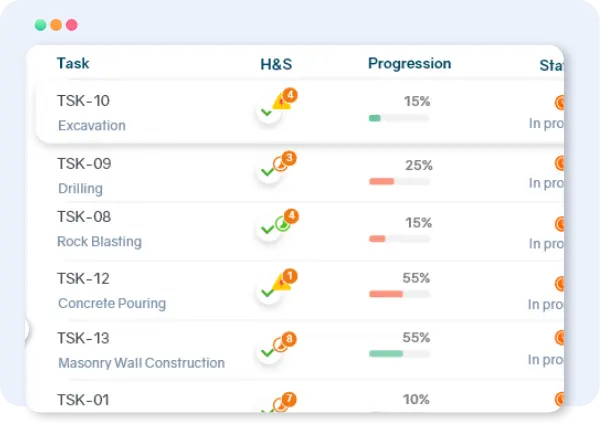This screenshot has height=431, width=600.
Task: Click the 55% progress bar for TSK-13
Action: pos(399,353)
